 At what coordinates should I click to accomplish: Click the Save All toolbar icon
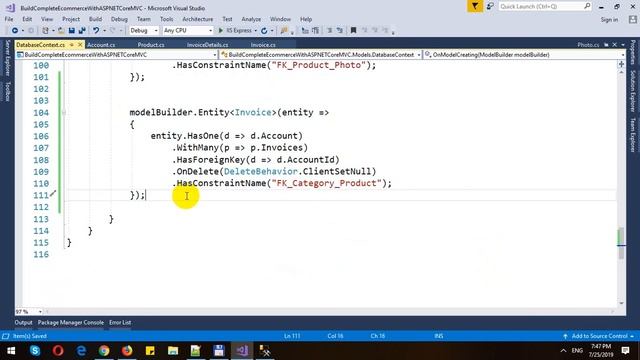click(x=82, y=31)
